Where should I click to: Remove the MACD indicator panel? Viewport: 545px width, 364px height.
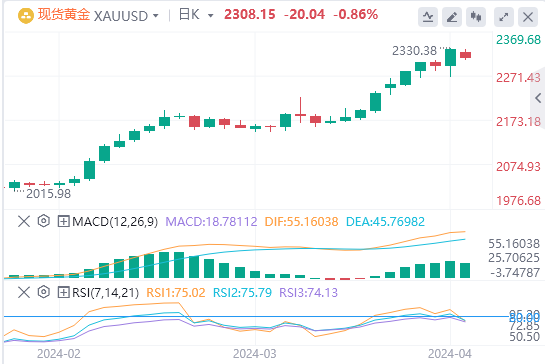[24, 221]
